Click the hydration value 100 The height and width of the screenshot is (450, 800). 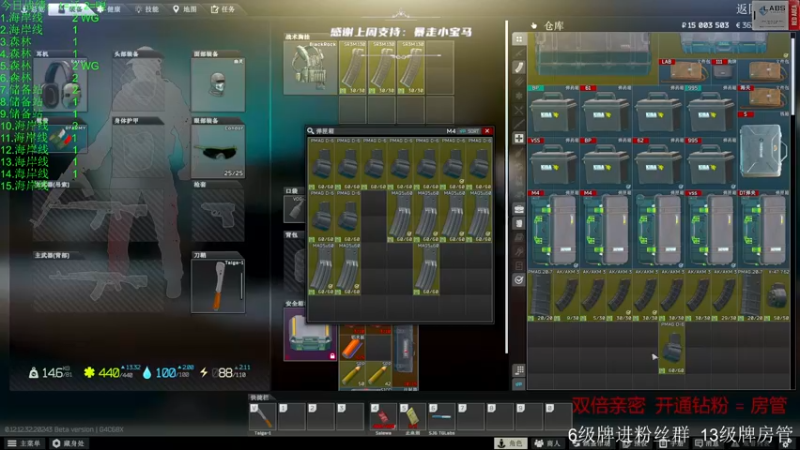pos(165,373)
